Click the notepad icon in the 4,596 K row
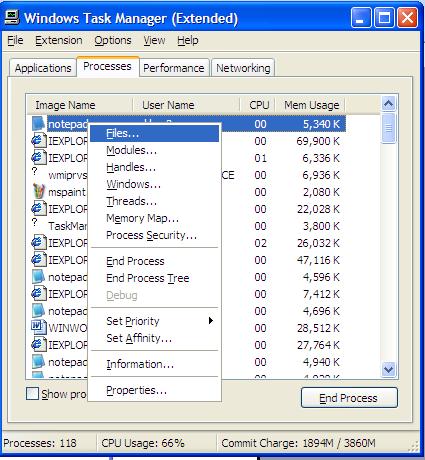425x460 pixels. click(x=38, y=277)
